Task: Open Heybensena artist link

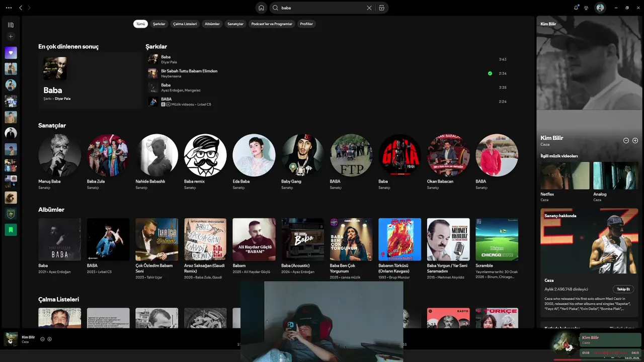Action: (171, 76)
